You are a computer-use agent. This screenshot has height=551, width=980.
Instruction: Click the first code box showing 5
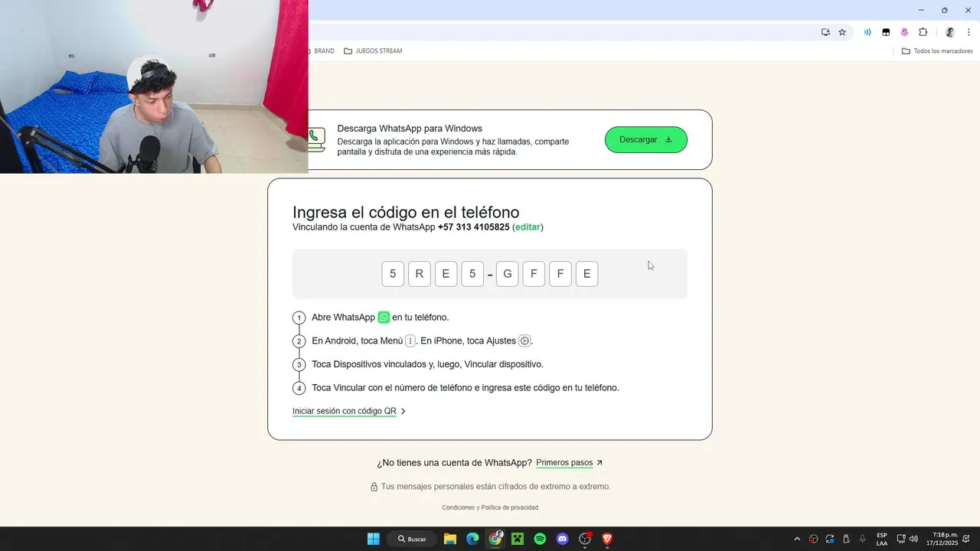393,274
